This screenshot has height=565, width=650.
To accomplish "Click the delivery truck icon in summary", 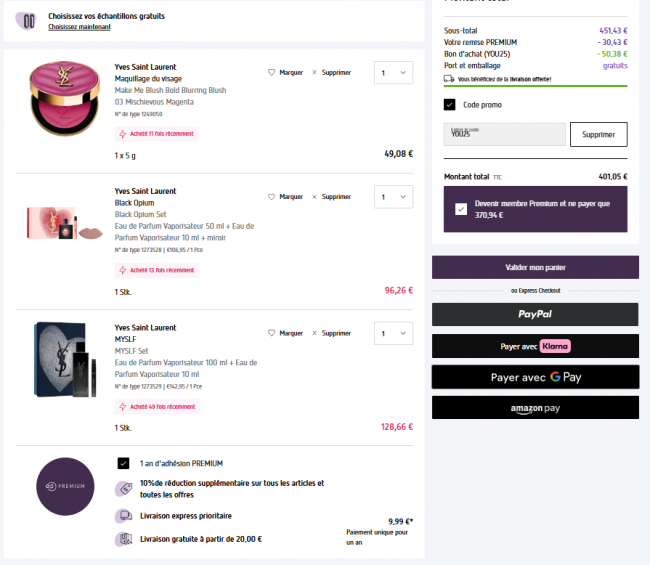I will pos(449,78).
